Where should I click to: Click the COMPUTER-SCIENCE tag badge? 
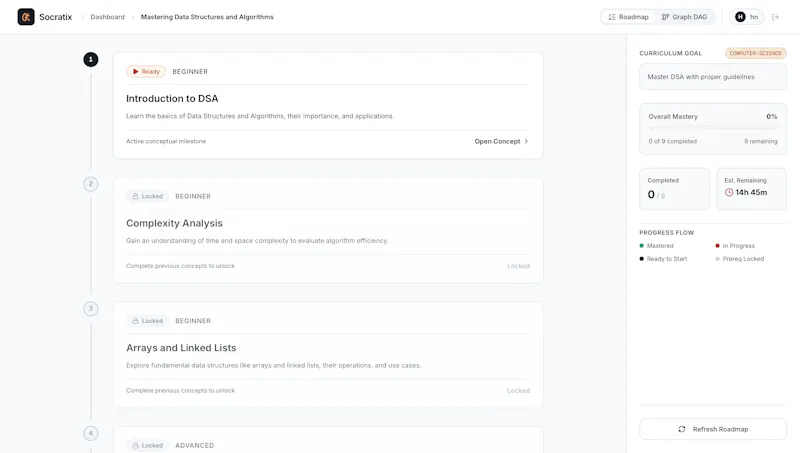(x=756, y=53)
